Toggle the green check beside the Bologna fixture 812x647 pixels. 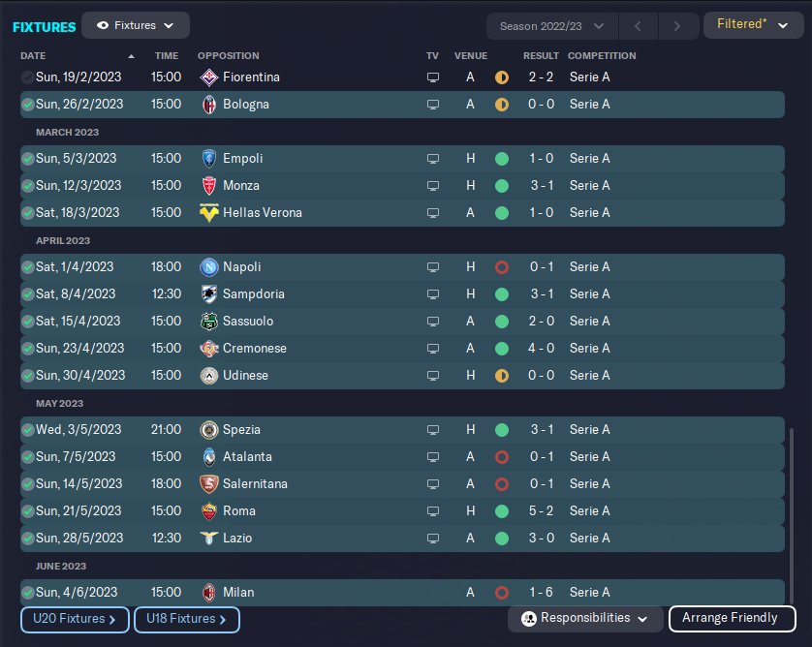pos(27,104)
